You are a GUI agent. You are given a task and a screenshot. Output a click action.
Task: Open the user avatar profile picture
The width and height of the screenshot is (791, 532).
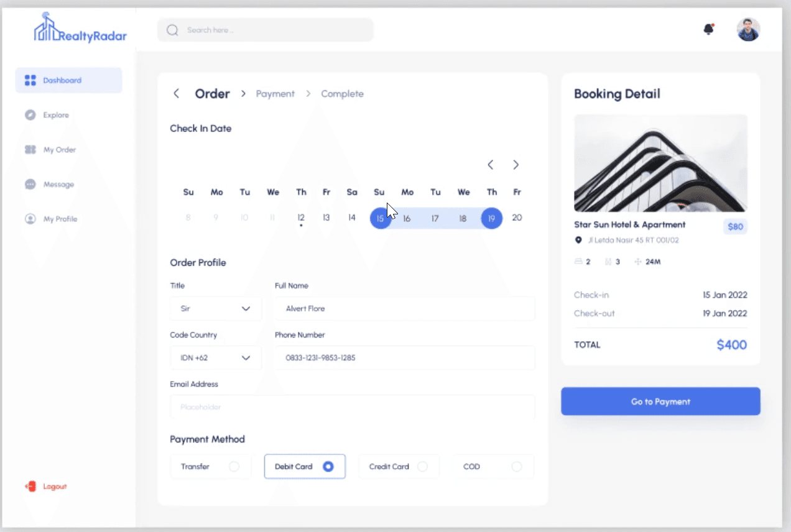(x=748, y=29)
